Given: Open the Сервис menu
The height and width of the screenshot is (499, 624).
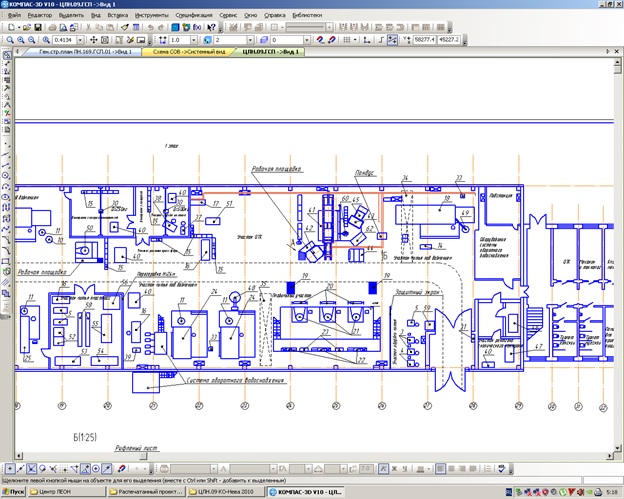Looking at the screenshot, I should tap(228, 15).
